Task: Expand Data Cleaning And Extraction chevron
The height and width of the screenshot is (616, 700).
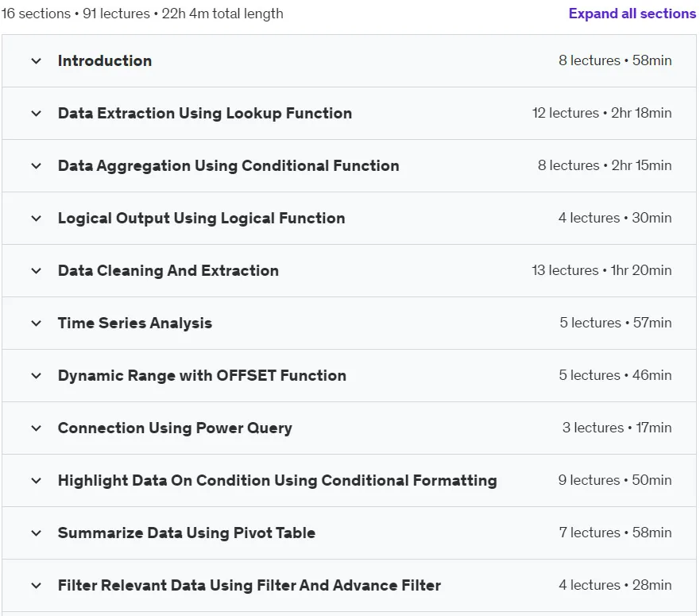Action: click(x=37, y=271)
